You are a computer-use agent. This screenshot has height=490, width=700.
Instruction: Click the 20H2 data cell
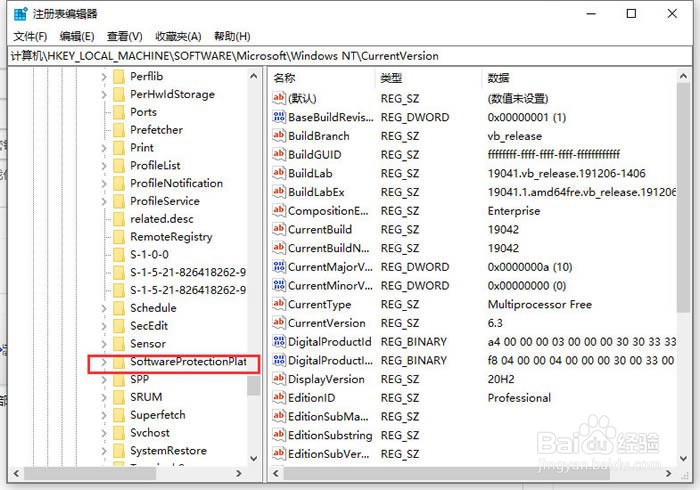pyautogui.click(x=501, y=379)
